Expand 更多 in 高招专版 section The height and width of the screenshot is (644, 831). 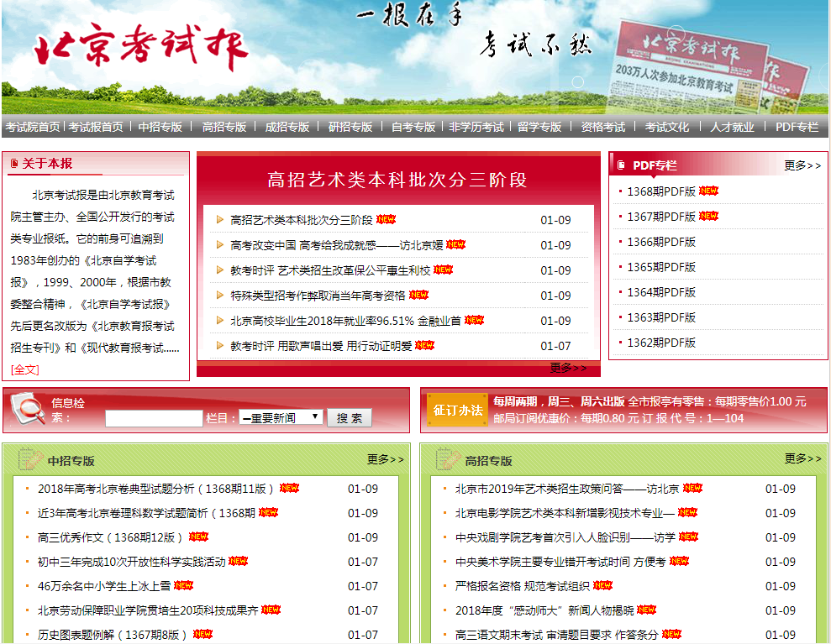(802, 458)
